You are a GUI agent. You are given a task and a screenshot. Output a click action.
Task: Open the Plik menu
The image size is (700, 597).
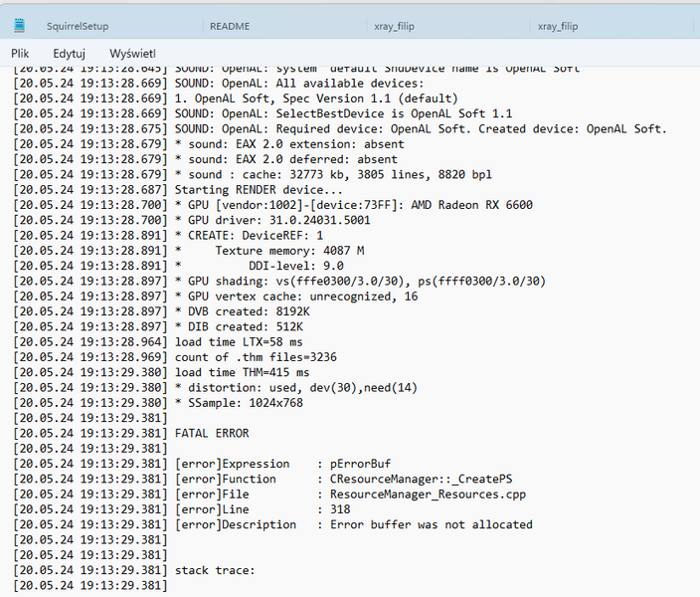(22, 53)
